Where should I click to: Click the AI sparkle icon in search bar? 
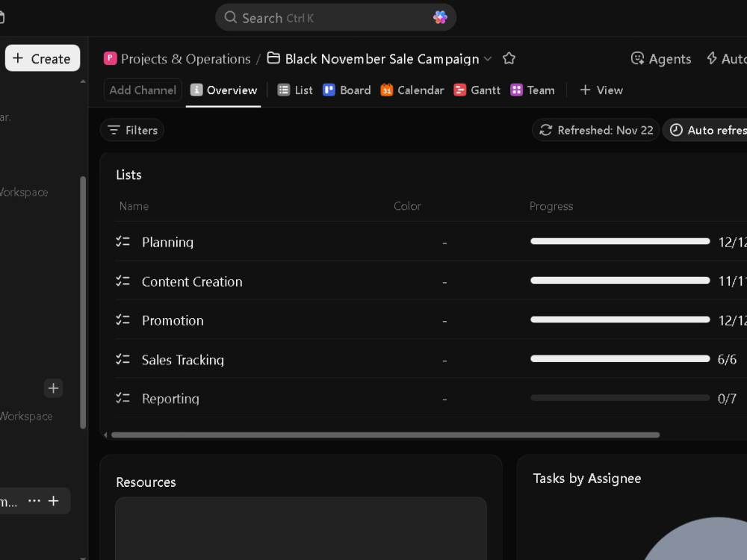pos(440,18)
